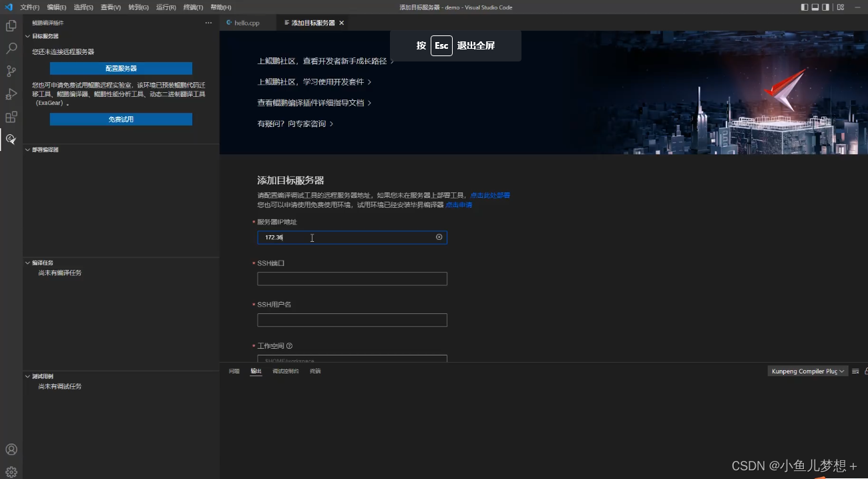This screenshot has height=479, width=868.
Task: Click the 点击申请 link
Action: (459, 204)
